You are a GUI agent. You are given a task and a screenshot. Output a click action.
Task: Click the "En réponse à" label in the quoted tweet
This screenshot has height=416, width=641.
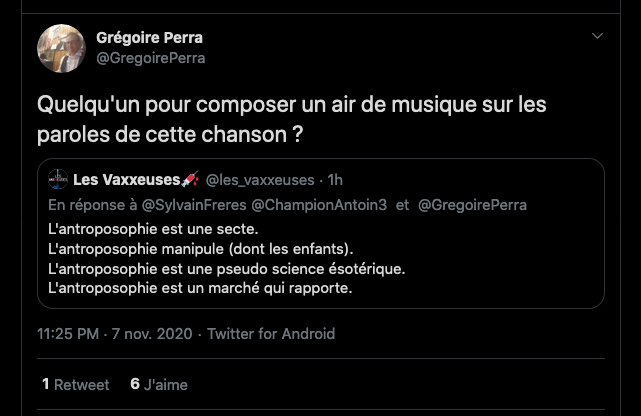coord(91,205)
